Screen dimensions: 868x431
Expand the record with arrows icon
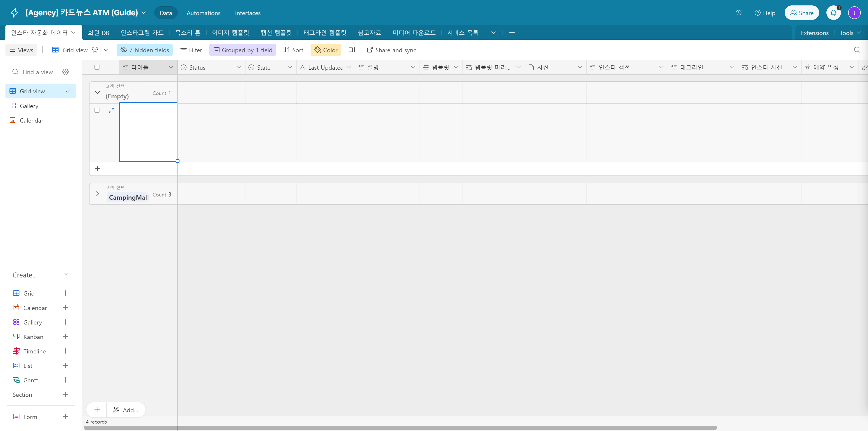pyautogui.click(x=111, y=111)
